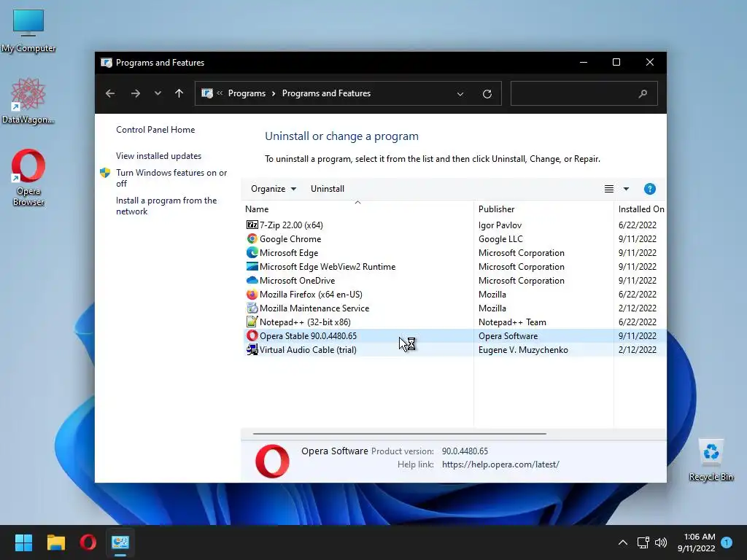Expand the address bar history dropdown
Viewport: 747px width, 560px height.
click(x=460, y=94)
